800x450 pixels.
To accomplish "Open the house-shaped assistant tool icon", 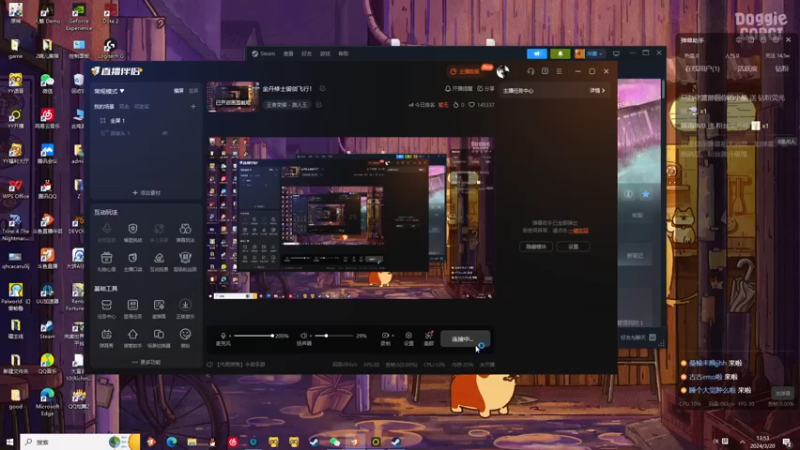I will (133, 335).
